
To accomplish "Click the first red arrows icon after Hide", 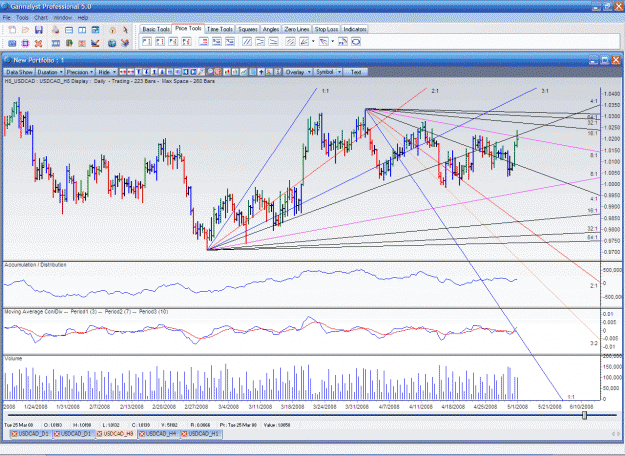I will (123, 72).
